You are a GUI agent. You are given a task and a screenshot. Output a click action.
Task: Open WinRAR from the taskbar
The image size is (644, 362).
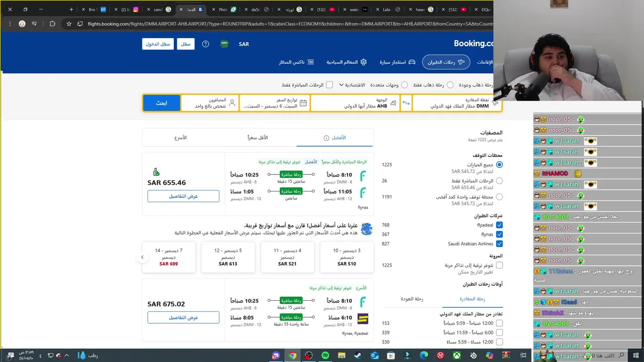click(x=506, y=355)
